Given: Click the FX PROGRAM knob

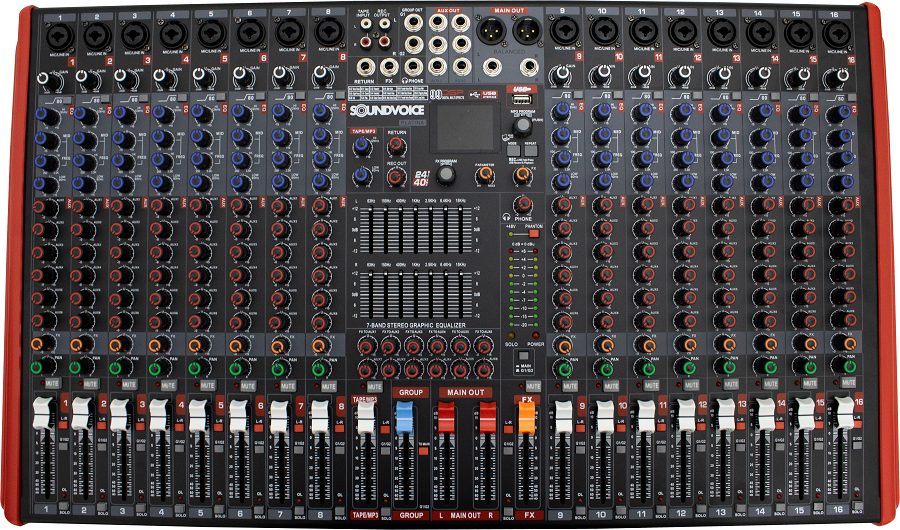Looking at the screenshot, I should tap(446, 175).
